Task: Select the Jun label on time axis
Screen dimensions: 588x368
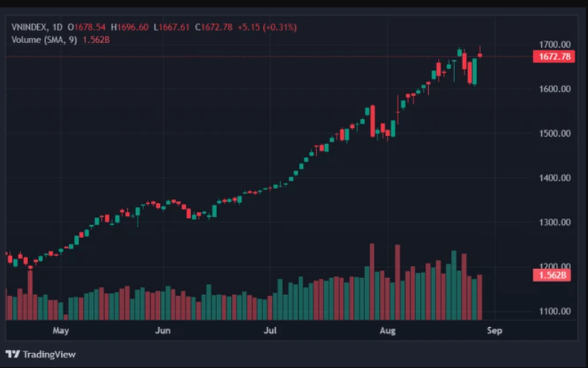Action: [x=163, y=331]
